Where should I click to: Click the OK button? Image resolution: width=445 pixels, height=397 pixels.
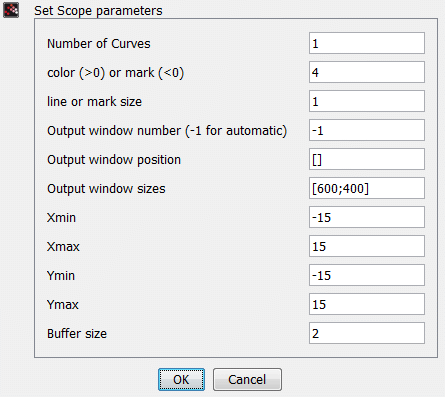point(181,379)
